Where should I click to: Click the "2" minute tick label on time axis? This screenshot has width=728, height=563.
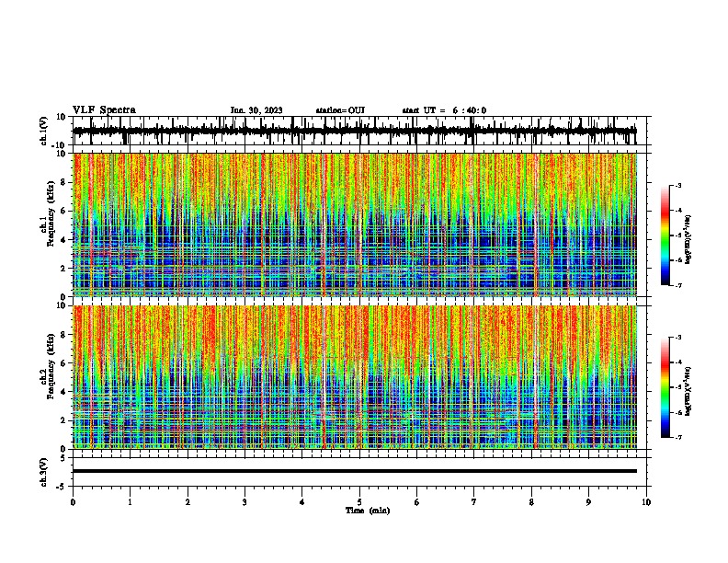(x=188, y=502)
